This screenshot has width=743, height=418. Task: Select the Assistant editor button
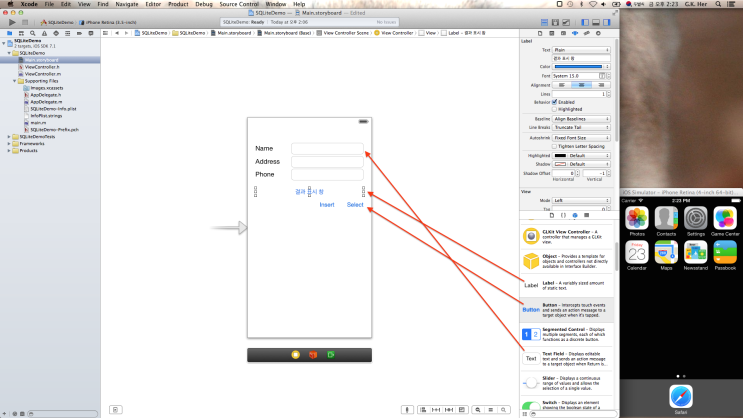click(x=555, y=22)
